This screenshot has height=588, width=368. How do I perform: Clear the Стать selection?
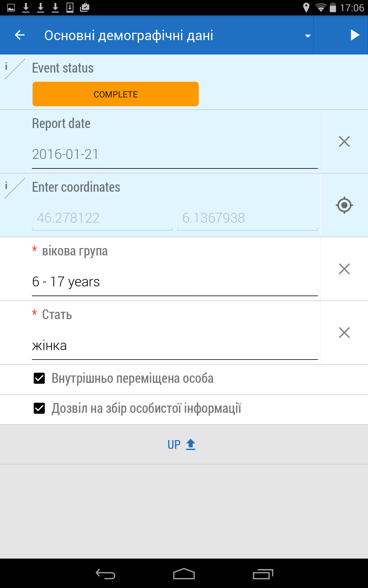tap(344, 333)
